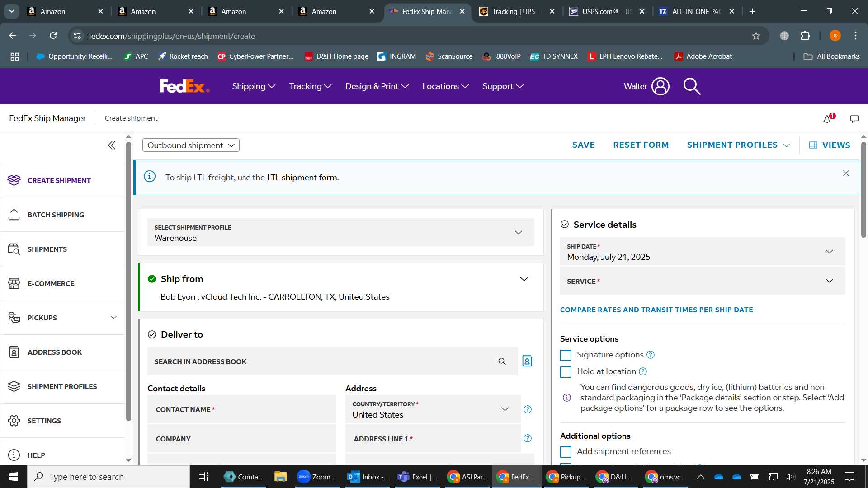
Task: Click the Shipments sidebar icon
Action: point(14,249)
